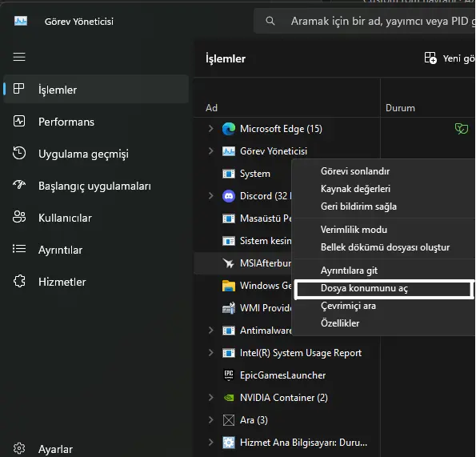
Task: Expand the Ara (3) process group
Action: click(x=210, y=420)
